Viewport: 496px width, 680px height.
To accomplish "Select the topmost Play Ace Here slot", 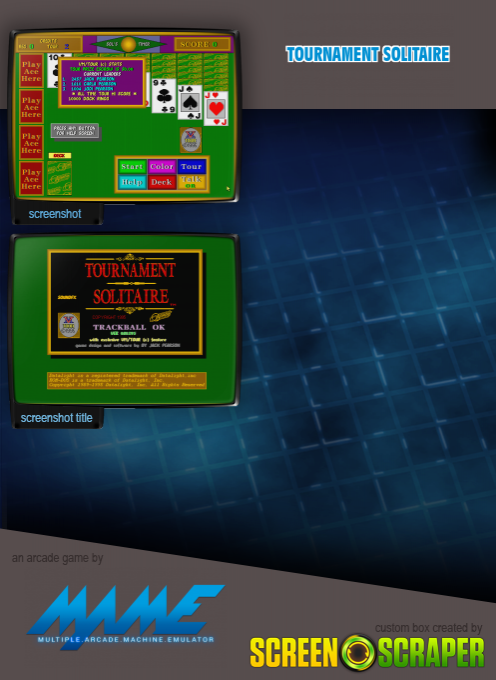I will click(x=31, y=71).
